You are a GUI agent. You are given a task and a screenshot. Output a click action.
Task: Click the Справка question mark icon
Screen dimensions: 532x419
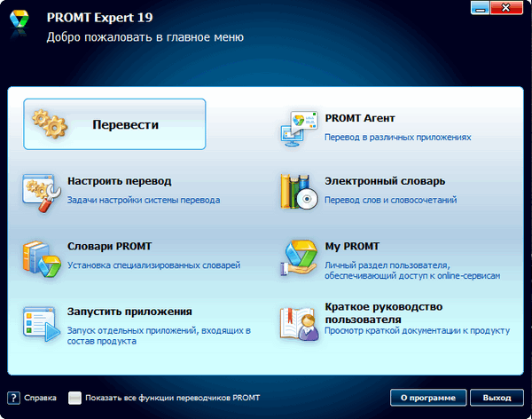13,398
